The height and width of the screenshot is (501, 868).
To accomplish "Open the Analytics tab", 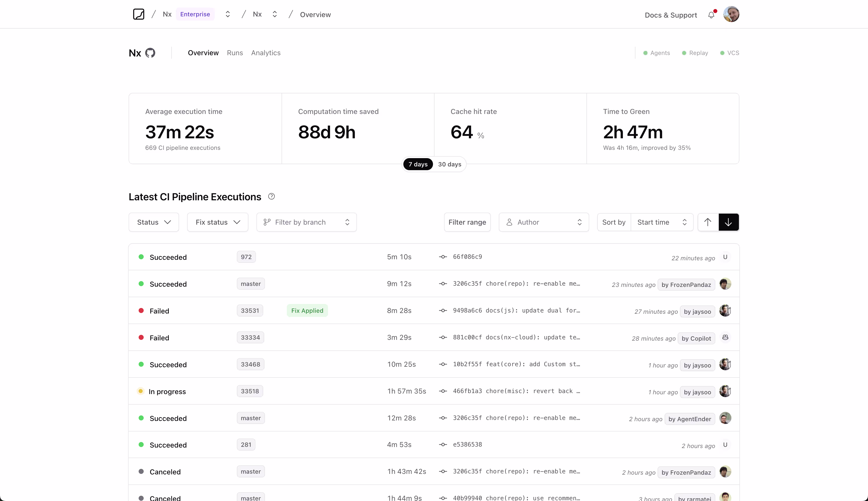I will coord(265,53).
